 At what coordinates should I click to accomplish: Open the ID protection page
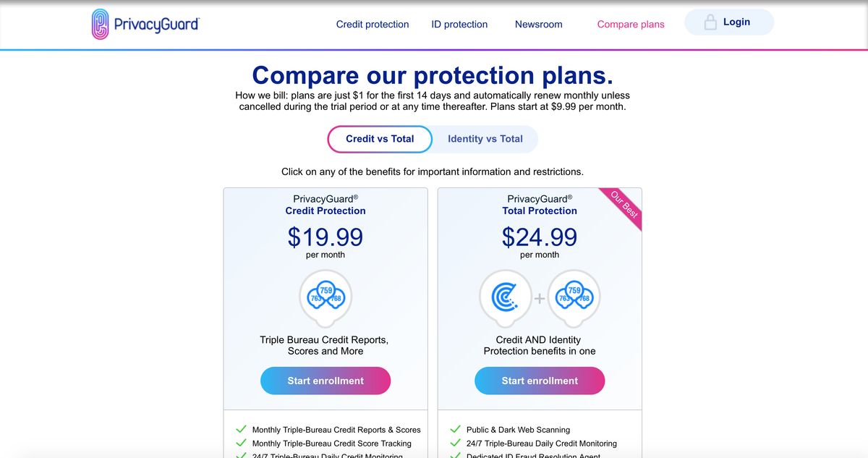pyautogui.click(x=459, y=24)
